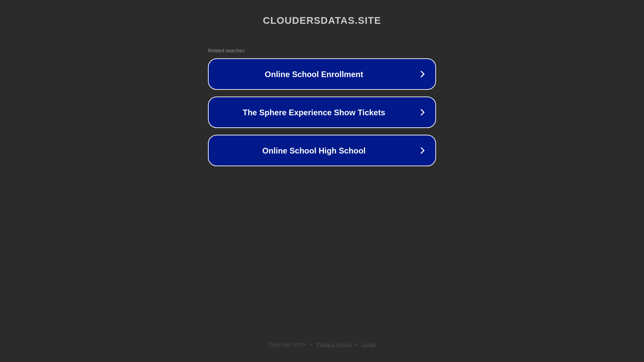Open the Privacy Policy link
Image resolution: width=644 pixels, height=362 pixels.
point(334,345)
